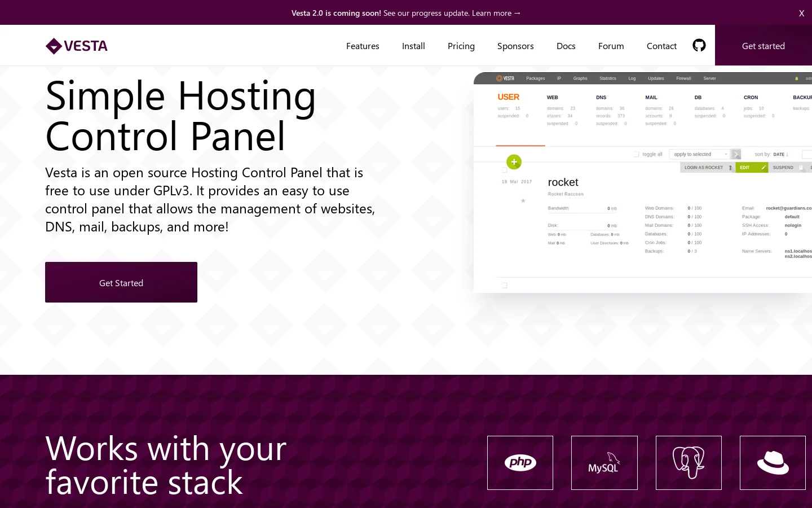
Task: Follow the "Learn more →" banner link
Action: pyautogui.click(x=496, y=13)
